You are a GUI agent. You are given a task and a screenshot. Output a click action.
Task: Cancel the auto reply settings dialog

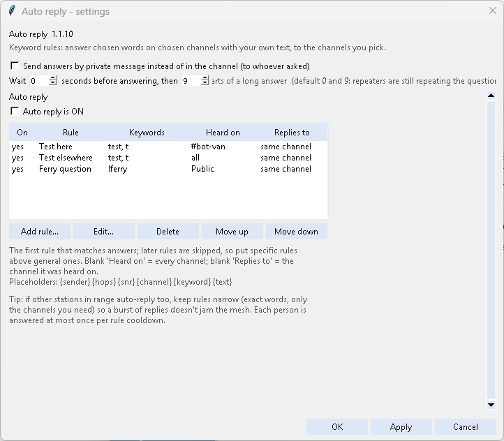[465, 427]
